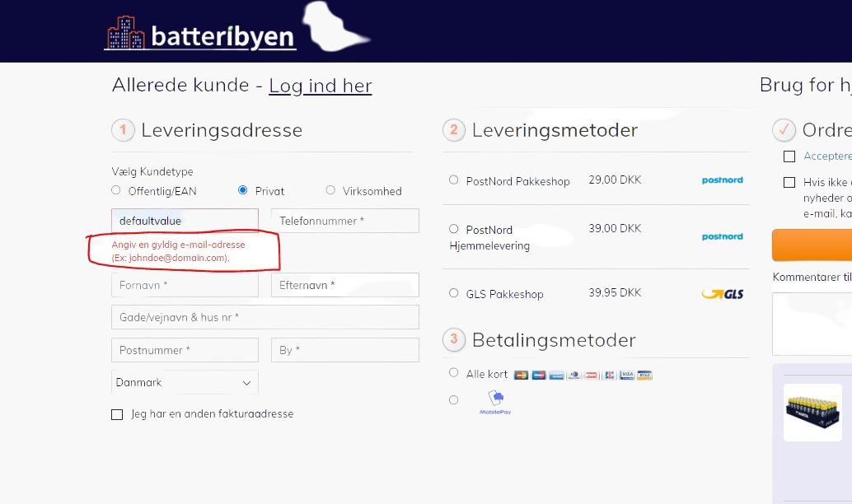Click the email field containing defaultvalue
Screen dimensions: 852x504
coord(185,221)
